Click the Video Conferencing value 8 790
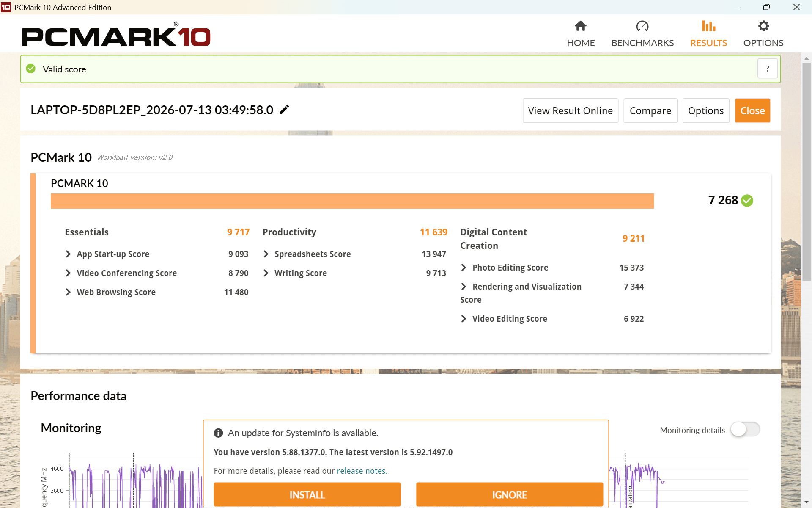This screenshot has height=508, width=812. [x=238, y=273]
